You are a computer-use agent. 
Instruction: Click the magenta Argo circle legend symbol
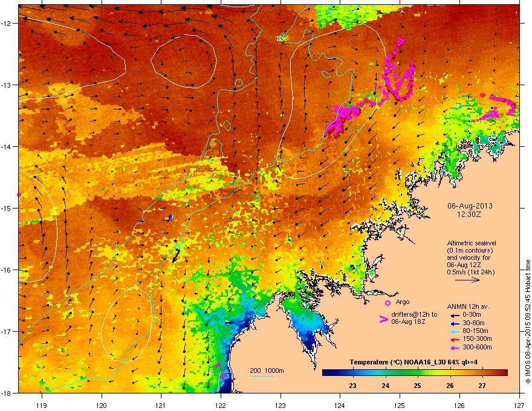pyautogui.click(x=388, y=303)
